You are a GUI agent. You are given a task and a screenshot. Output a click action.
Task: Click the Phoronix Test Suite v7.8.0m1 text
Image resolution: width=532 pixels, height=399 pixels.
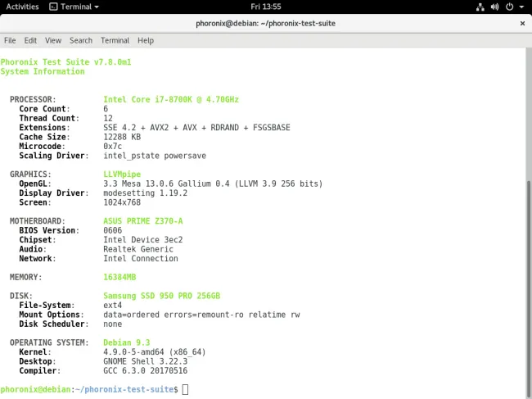[x=65, y=62]
